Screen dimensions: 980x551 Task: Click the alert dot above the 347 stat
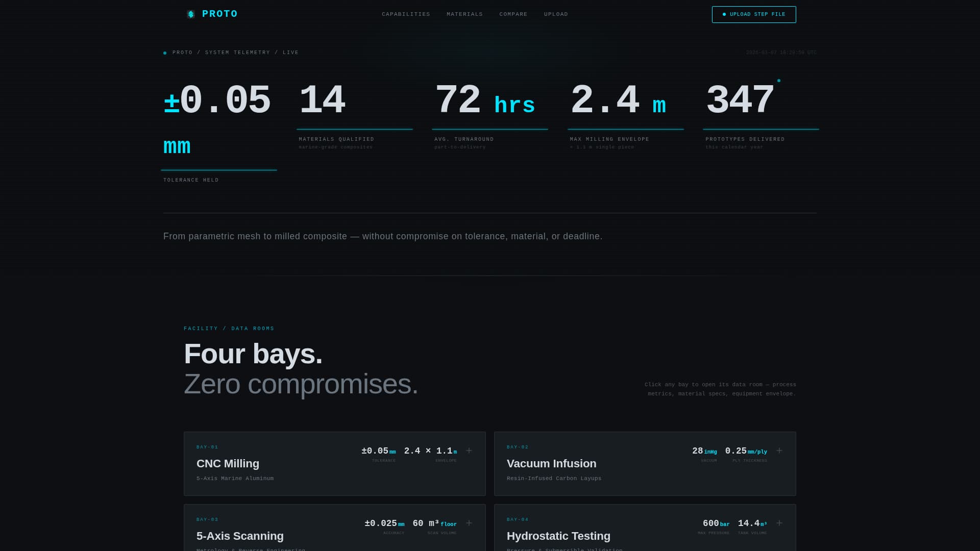coord(778,80)
